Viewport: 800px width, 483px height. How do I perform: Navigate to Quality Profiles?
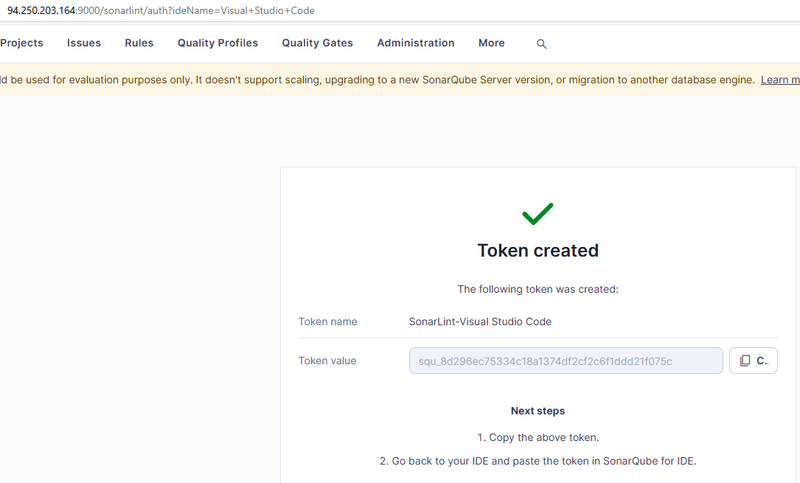pyautogui.click(x=218, y=43)
